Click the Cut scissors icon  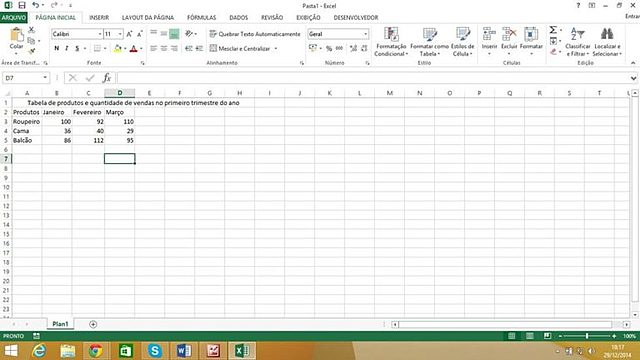pos(31,30)
